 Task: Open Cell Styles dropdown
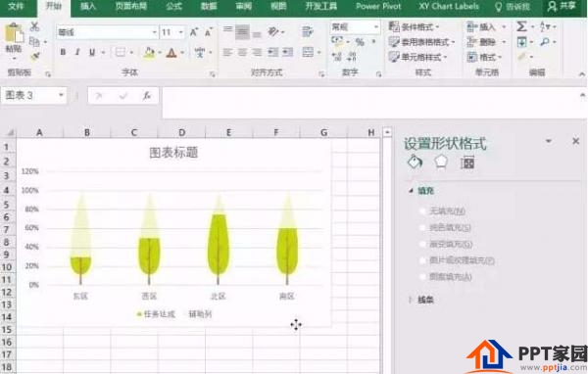pyautogui.click(x=417, y=57)
